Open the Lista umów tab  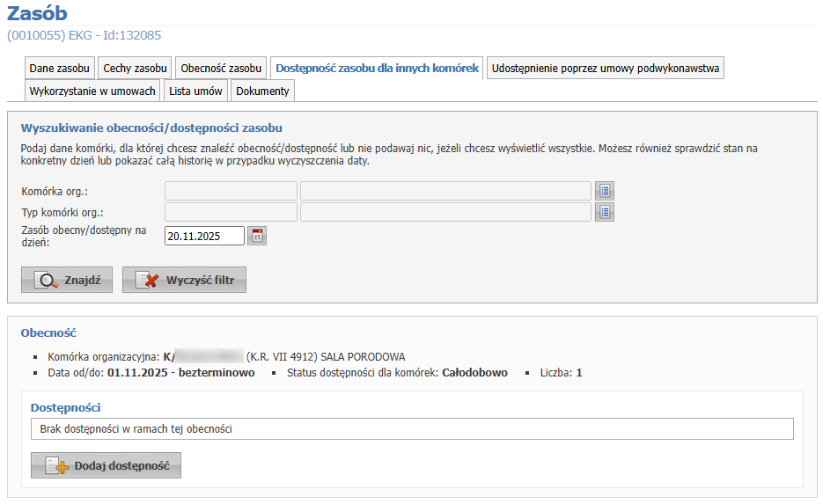196,91
